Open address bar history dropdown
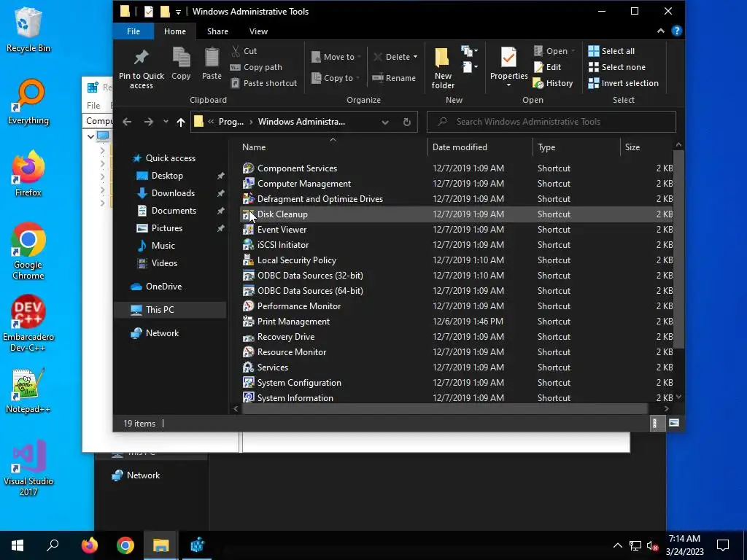This screenshot has height=560, width=747. pos(385,122)
